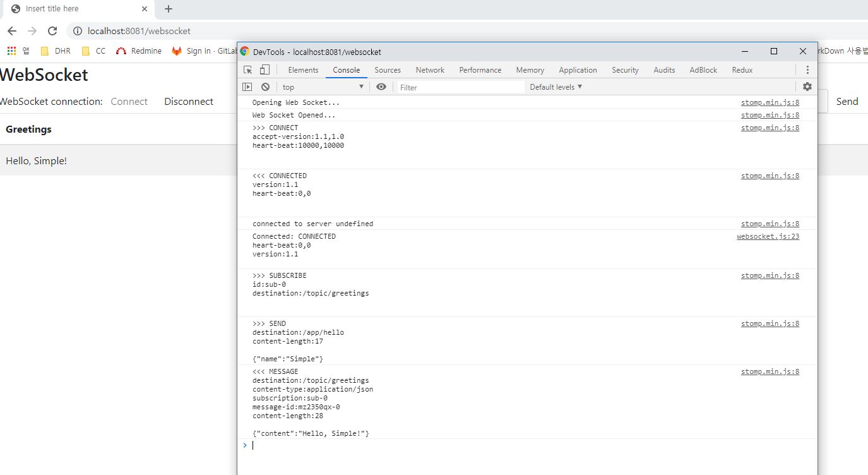The width and height of the screenshot is (868, 475).
Task: Open the GitLab Sign in bookmark
Action: pos(204,51)
